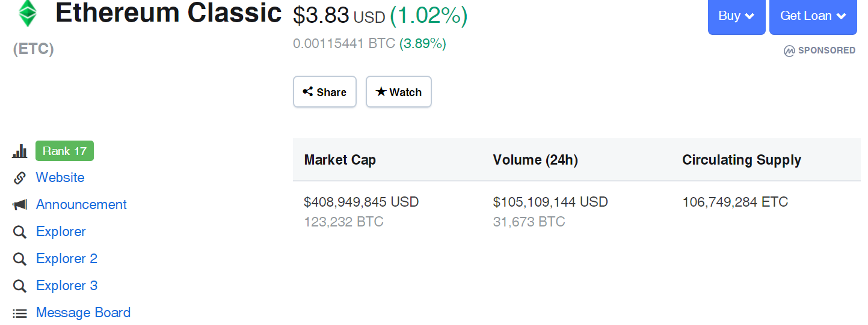Open the Message Board link
The height and width of the screenshot is (325, 868).
pyautogui.click(x=83, y=313)
